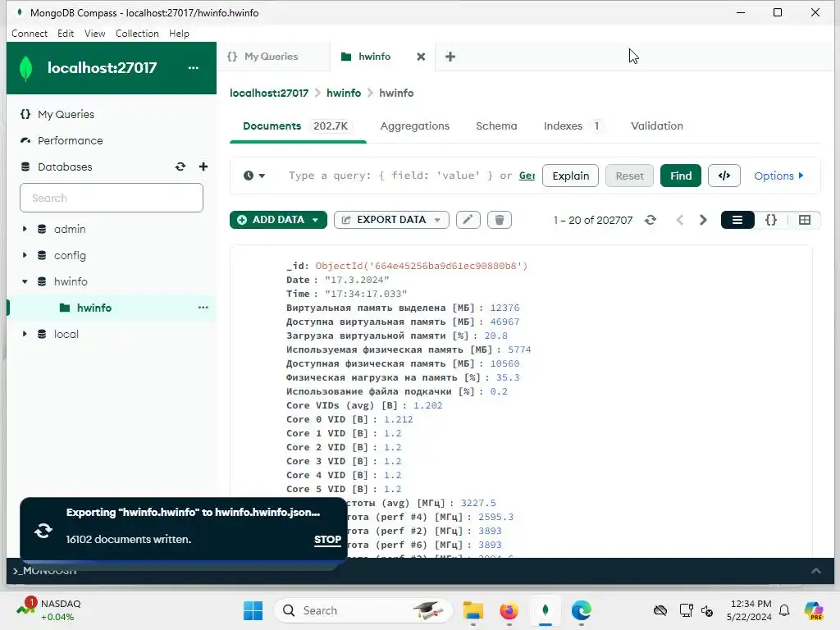The width and height of the screenshot is (840, 630).
Task: Open a new tab with plus
Action: 450,57
